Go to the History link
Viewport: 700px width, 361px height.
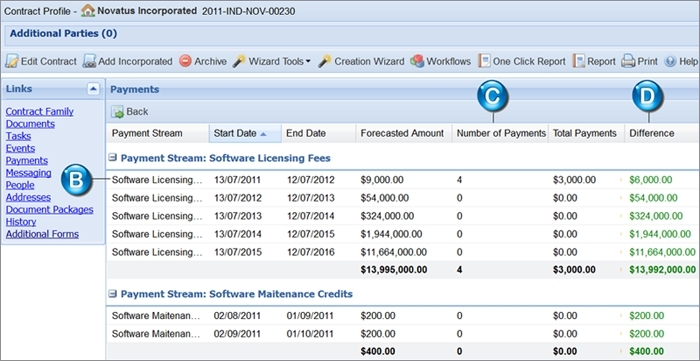(x=21, y=222)
